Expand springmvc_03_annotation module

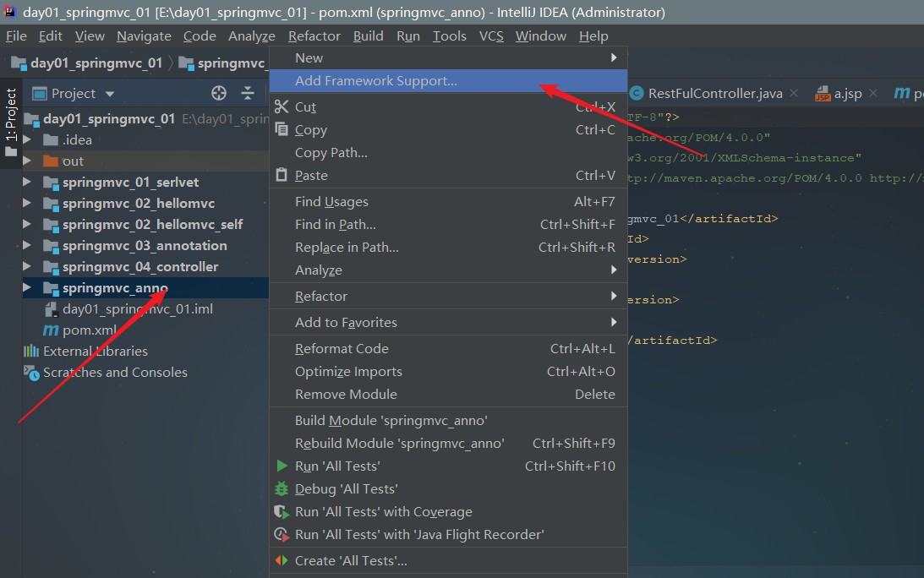click(26, 246)
